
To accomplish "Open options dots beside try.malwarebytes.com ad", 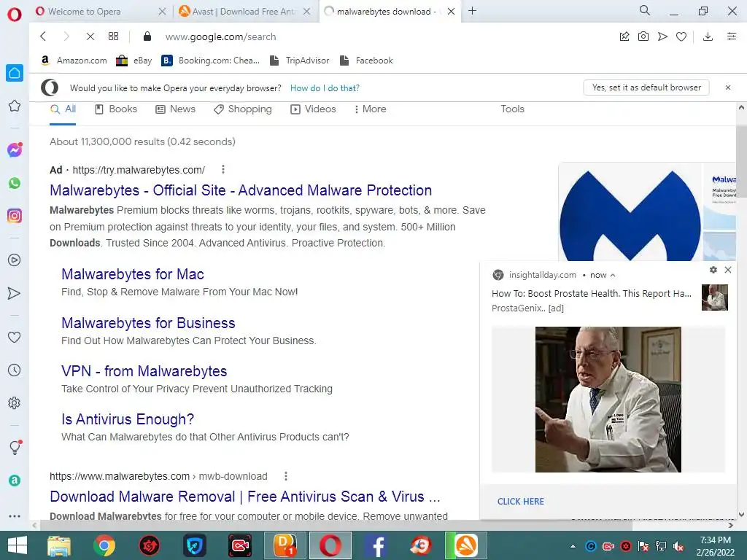I will click(x=223, y=169).
